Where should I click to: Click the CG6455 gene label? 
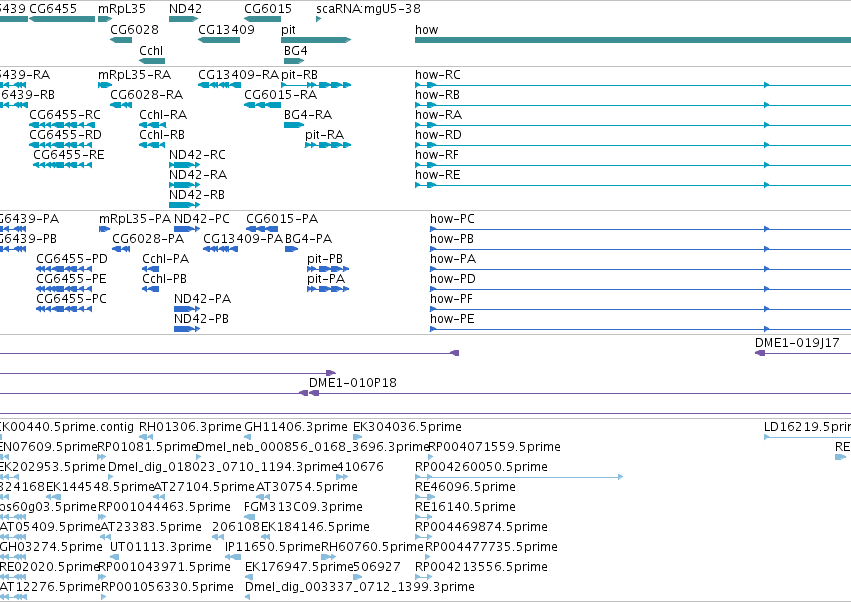pos(53,9)
